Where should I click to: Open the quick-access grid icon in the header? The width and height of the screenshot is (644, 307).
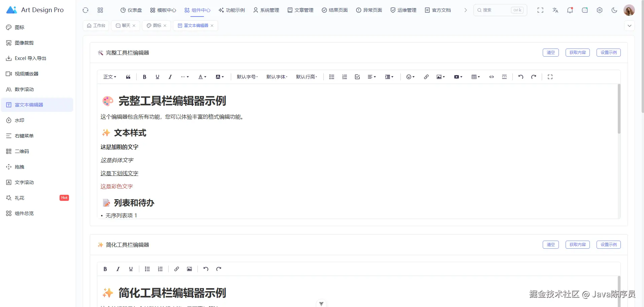(x=100, y=10)
